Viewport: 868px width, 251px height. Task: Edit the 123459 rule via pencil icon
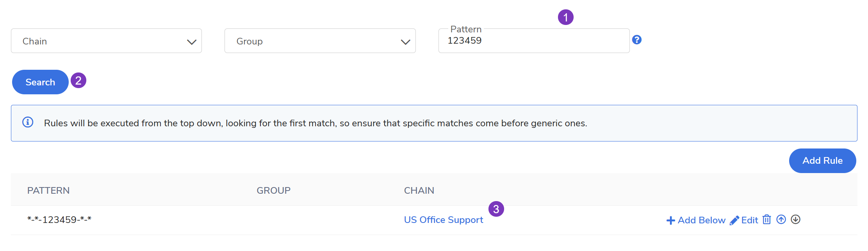tap(734, 220)
